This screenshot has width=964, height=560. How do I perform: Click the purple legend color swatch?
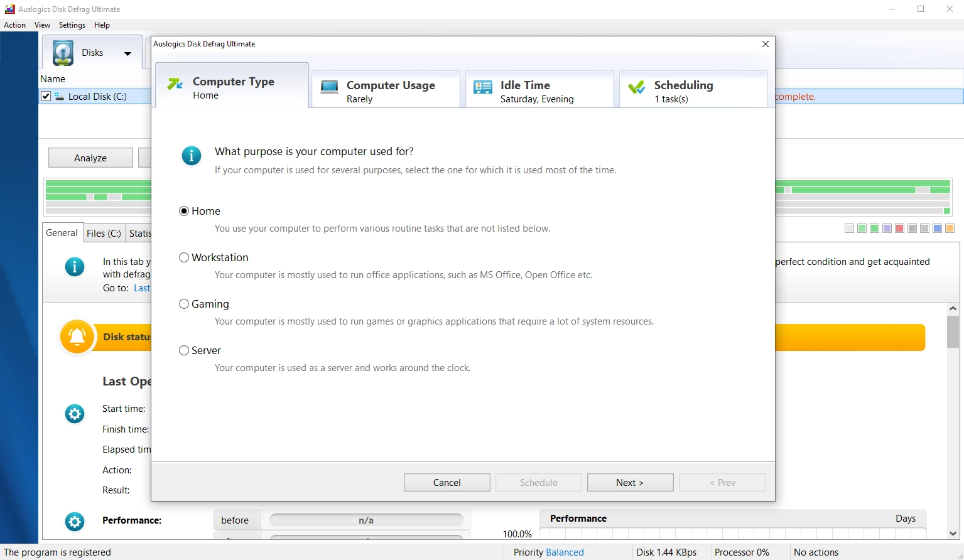887,228
